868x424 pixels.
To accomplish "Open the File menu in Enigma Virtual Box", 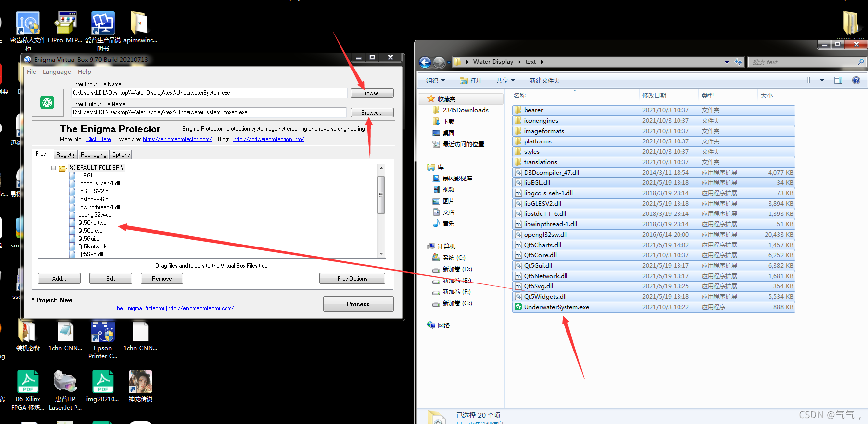I will [x=31, y=72].
